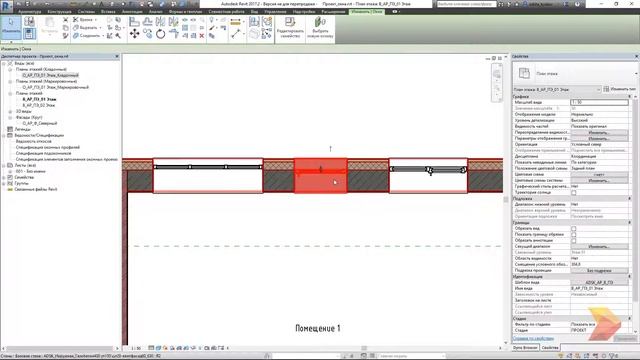Select Спецификация подоконников schedule in browser
Viewport: 640px width, 360px height.
(x=43, y=153)
